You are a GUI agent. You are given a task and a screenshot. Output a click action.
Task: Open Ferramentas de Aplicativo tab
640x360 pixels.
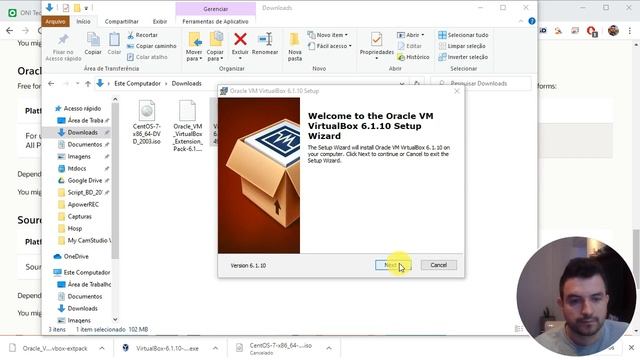pyautogui.click(x=215, y=21)
